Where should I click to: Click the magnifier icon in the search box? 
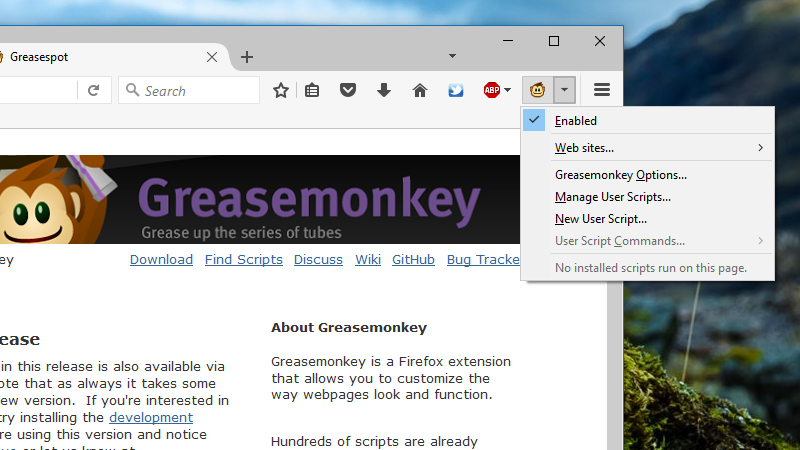click(x=132, y=90)
